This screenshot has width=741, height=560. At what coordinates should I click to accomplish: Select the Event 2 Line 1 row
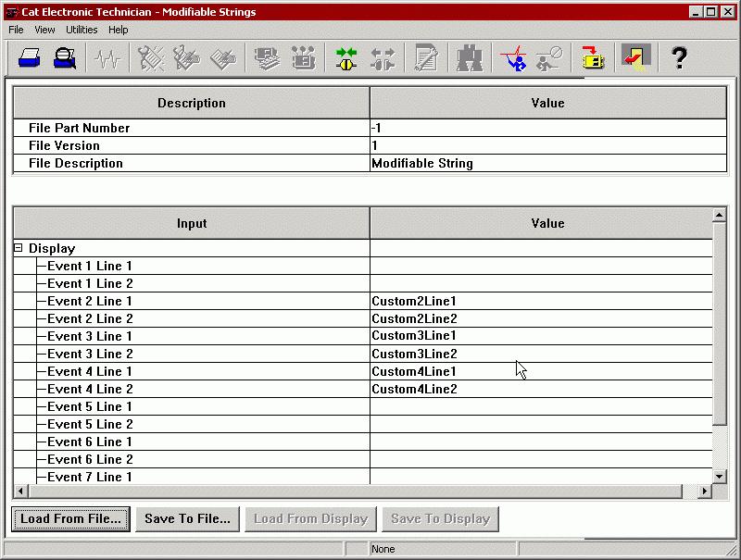point(363,301)
